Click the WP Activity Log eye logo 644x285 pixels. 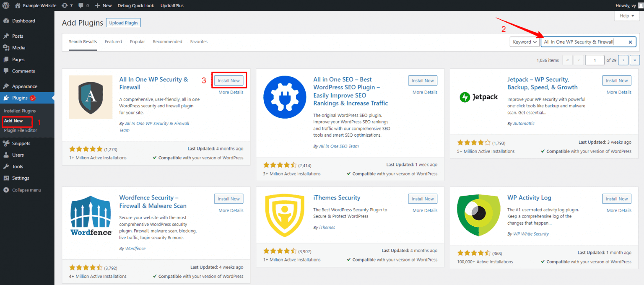coord(479,215)
